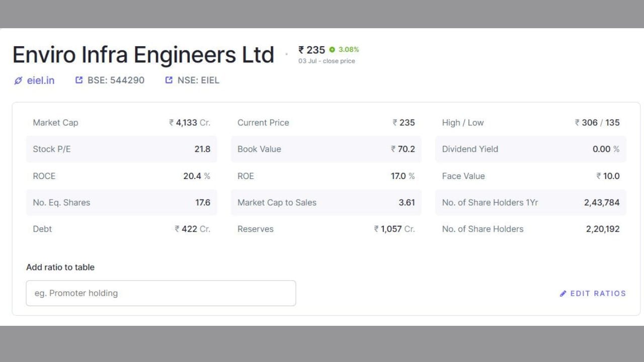
Task: Click the No. of Share Holders 1Yr row
Action: [531, 203]
